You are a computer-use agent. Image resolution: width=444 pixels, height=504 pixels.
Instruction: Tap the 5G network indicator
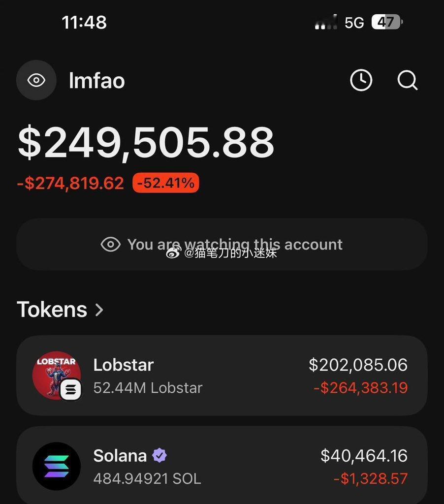pos(354,23)
